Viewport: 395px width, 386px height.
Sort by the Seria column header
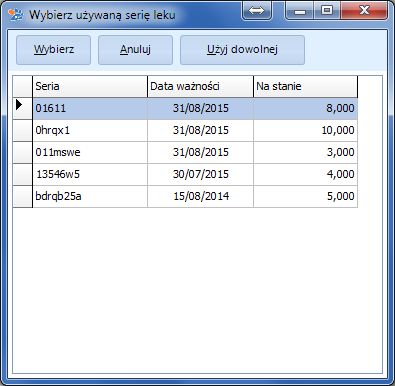pos(90,87)
